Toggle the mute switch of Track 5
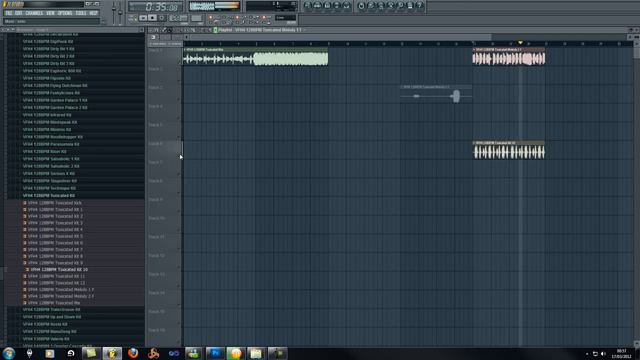 (179, 137)
